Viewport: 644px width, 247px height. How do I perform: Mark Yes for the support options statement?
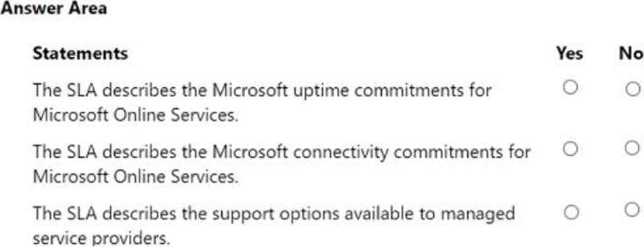pos(571,213)
